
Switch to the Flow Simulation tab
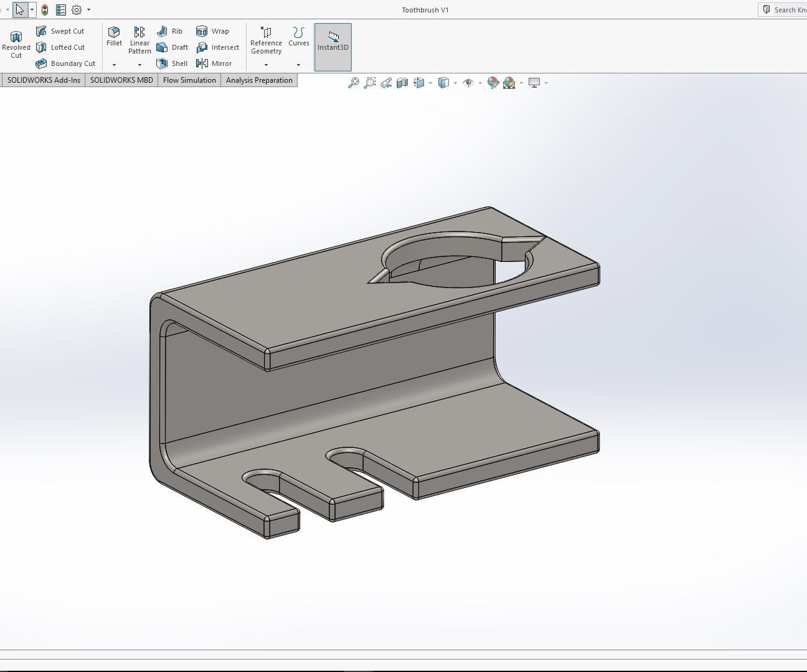[x=189, y=80]
